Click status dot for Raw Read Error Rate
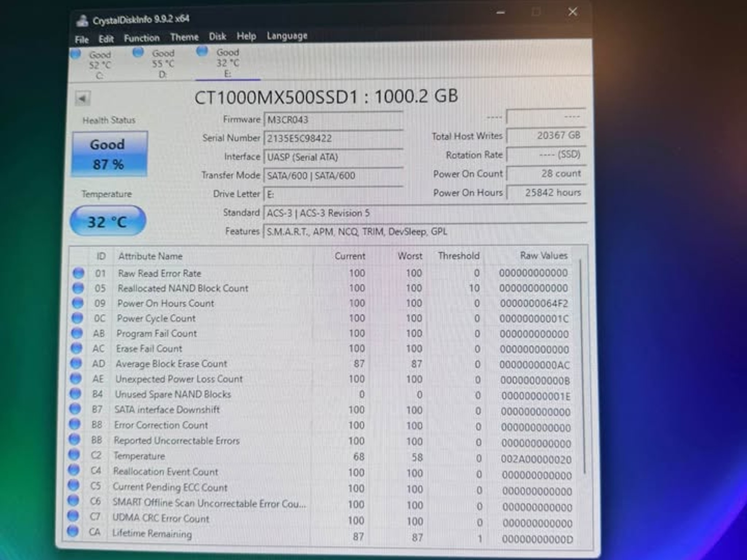This screenshot has width=747, height=560. (x=78, y=273)
